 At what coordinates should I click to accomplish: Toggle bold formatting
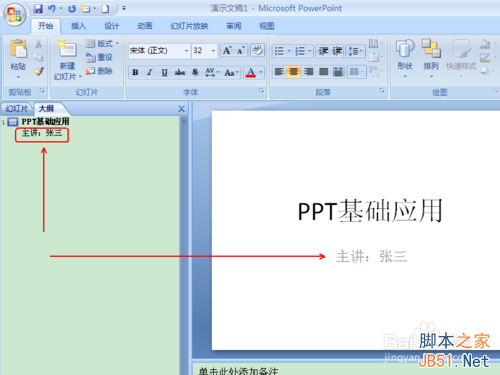tap(135, 72)
